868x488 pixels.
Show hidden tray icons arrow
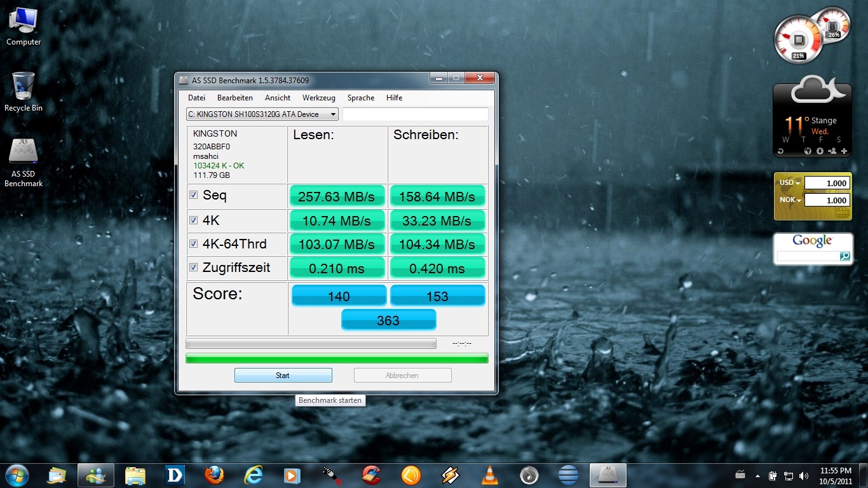(757, 475)
